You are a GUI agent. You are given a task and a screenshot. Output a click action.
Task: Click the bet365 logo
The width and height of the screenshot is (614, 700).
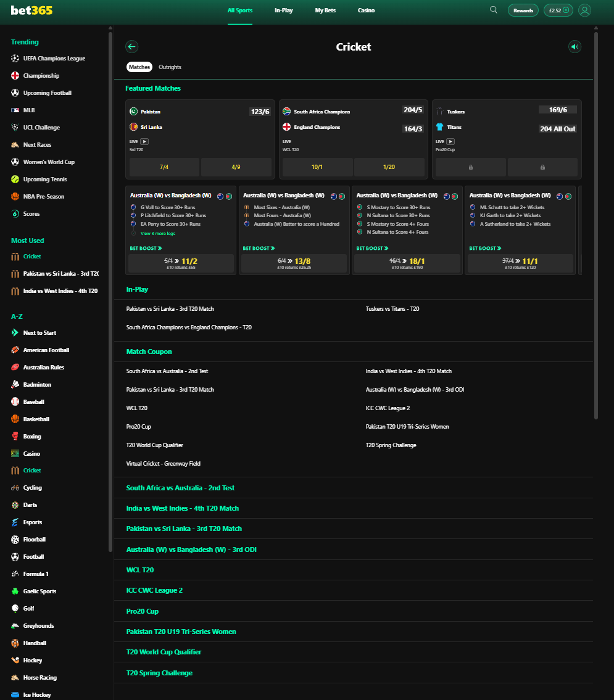pos(31,10)
